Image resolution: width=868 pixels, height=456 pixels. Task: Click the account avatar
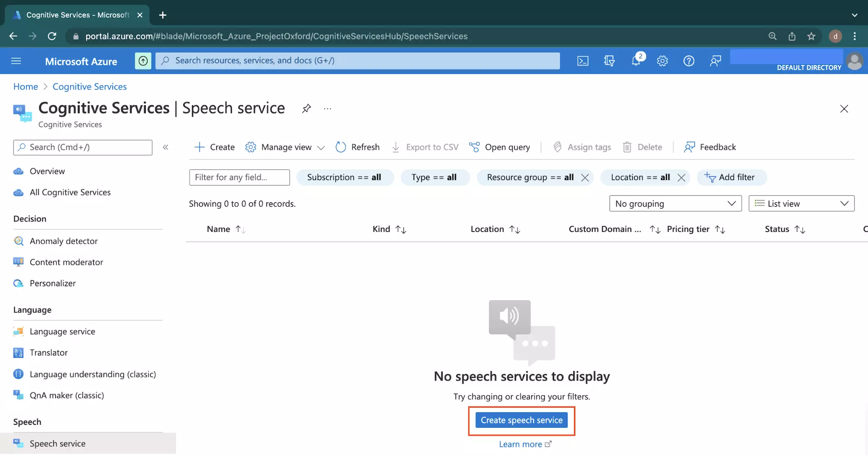tap(854, 61)
